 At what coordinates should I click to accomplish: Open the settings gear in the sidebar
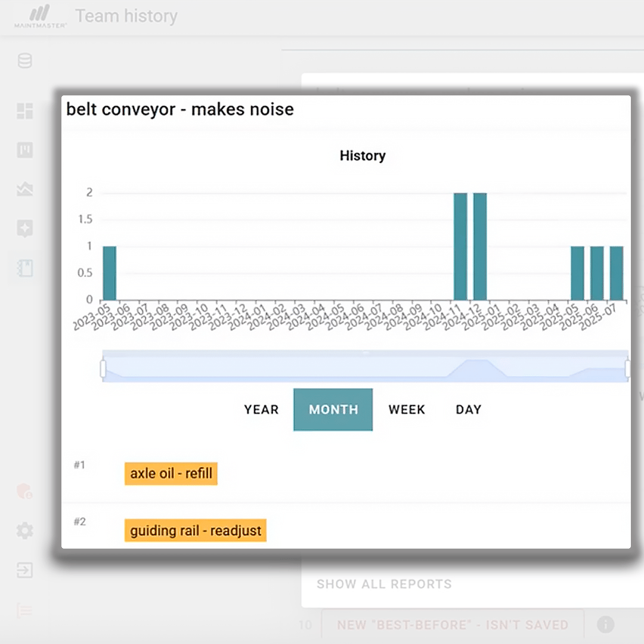point(24,531)
